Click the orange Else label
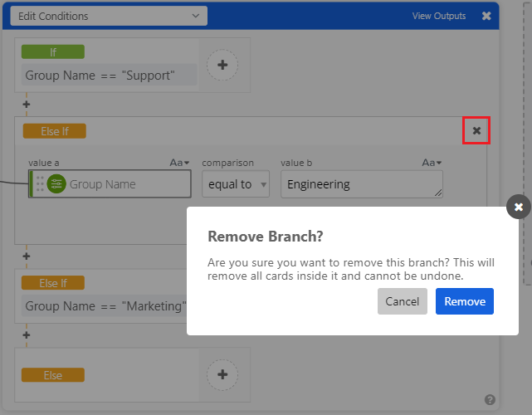Viewport: 532px width, 415px height. pos(53,375)
